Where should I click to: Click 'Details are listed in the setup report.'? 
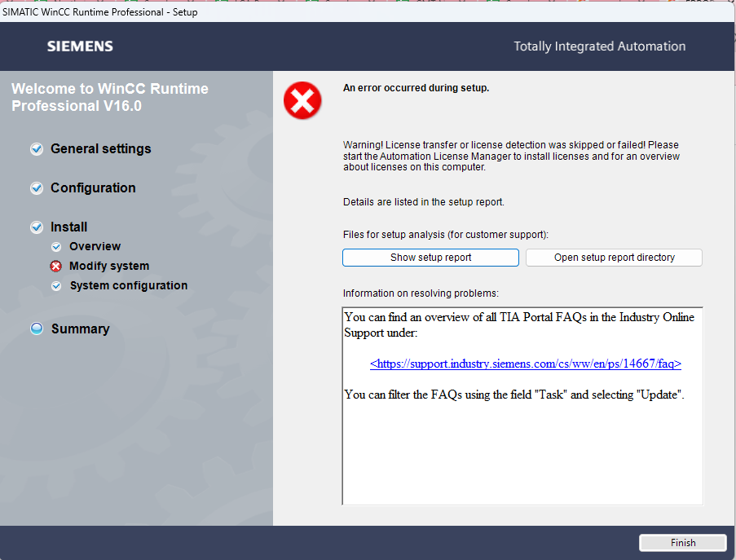423,202
